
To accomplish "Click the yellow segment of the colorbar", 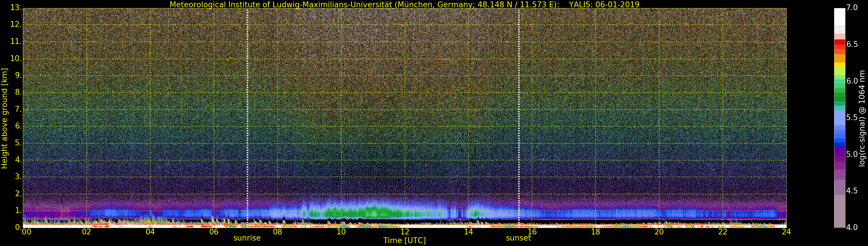I will 839,65.
